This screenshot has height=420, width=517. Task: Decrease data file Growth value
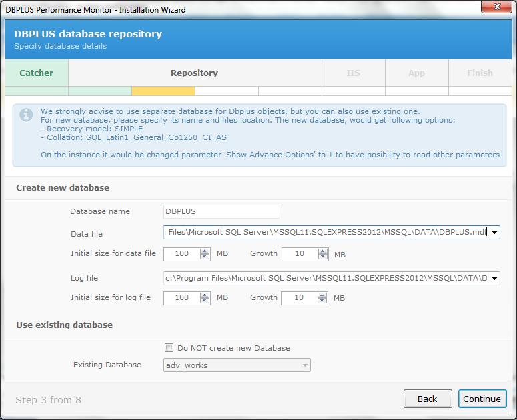tap(323, 257)
